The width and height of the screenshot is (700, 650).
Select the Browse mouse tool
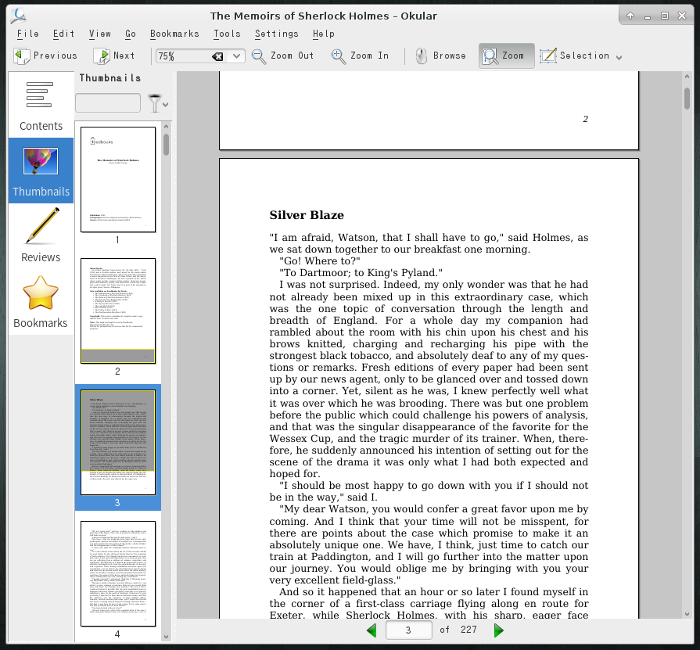(441, 56)
